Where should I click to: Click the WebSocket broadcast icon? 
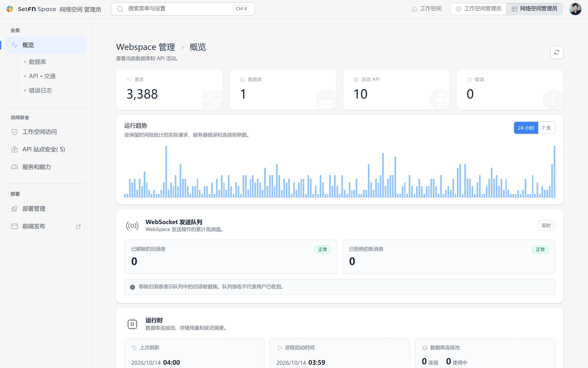click(132, 226)
